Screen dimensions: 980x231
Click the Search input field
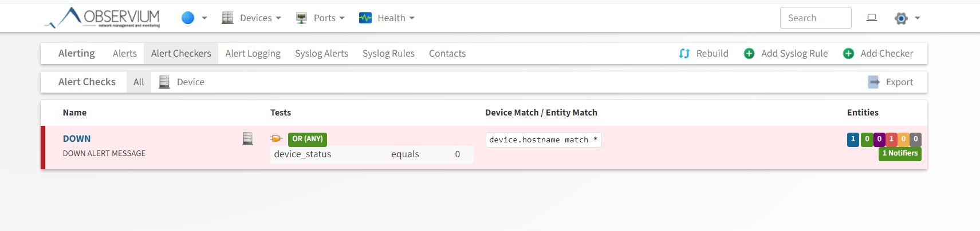815,18
